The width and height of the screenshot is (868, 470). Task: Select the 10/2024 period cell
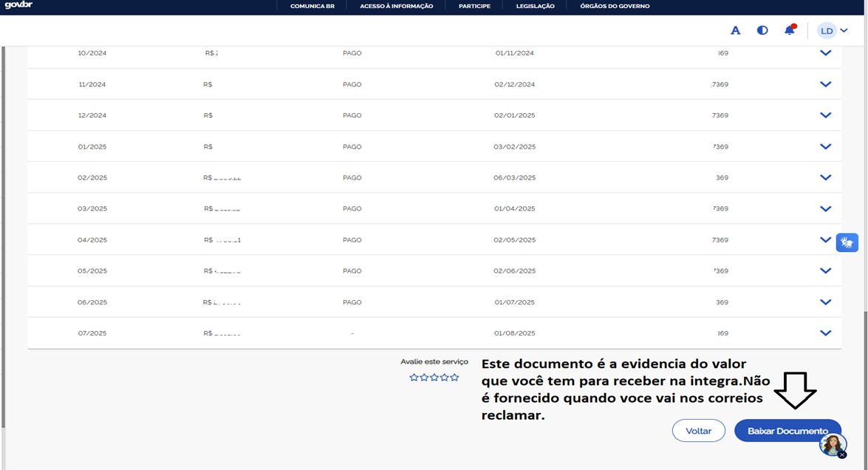92,53
